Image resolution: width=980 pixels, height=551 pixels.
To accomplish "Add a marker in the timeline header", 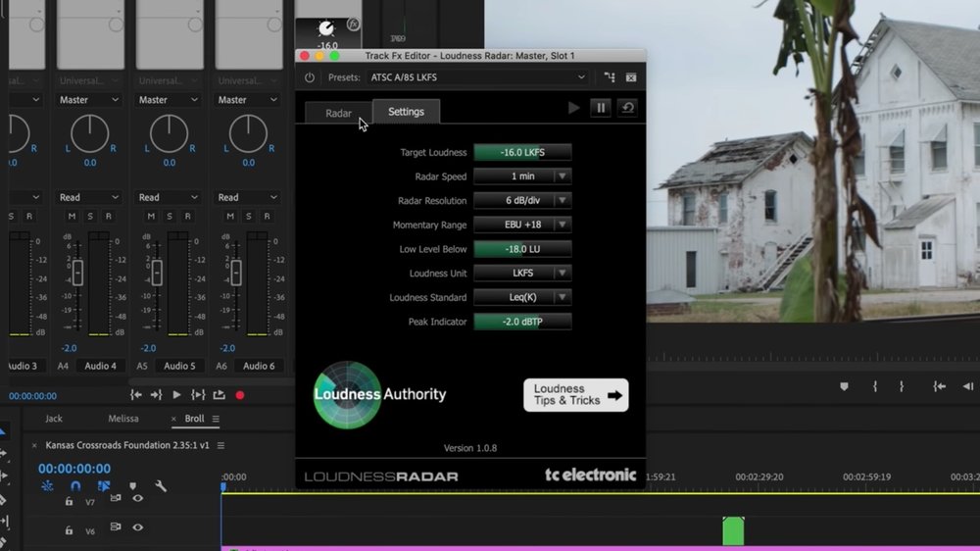I will coord(132,486).
